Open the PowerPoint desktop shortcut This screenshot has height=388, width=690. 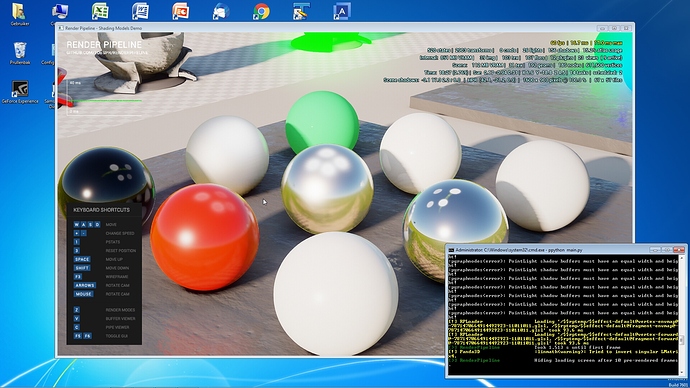click(x=180, y=11)
